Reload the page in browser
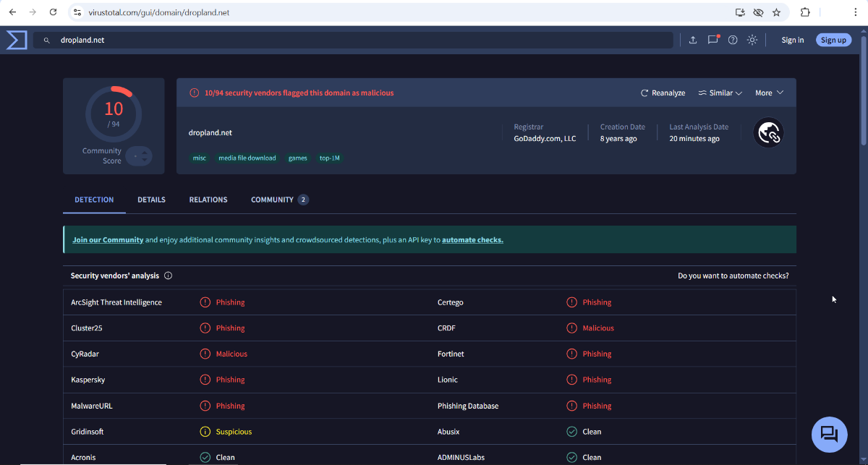 [x=53, y=12]
